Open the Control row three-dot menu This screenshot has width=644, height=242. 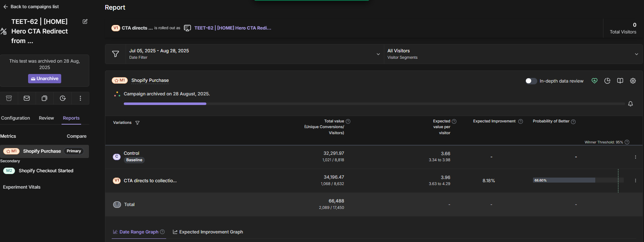pyautogui.click(x=635, y=157)
